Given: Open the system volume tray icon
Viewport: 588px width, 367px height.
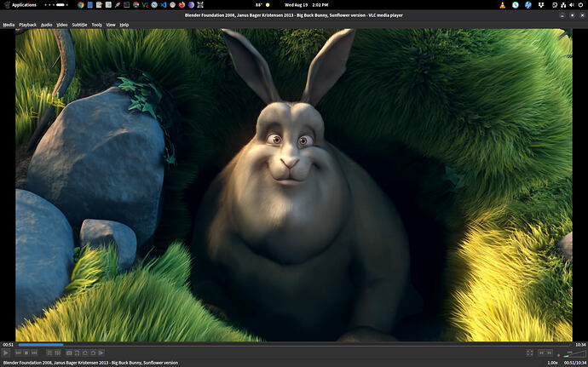Looking at the screenshot, I should (x=572, y=5).
